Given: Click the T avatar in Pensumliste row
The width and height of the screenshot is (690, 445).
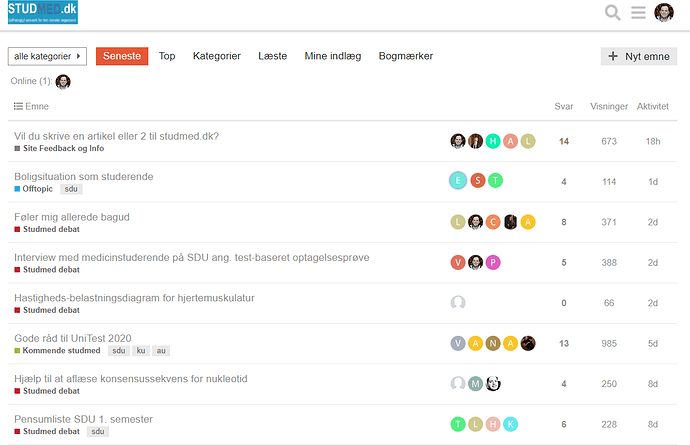Looking at the screenshot, I should pyautogui.click(x=458, y=424).
